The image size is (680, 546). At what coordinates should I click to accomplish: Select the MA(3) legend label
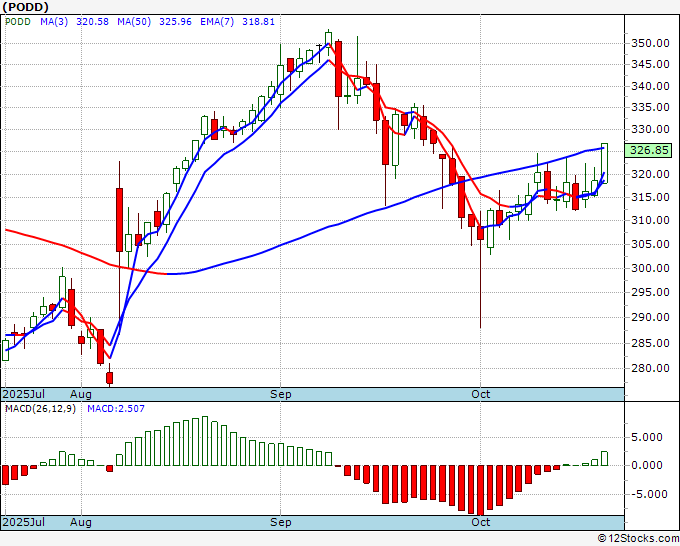point(54,22)
